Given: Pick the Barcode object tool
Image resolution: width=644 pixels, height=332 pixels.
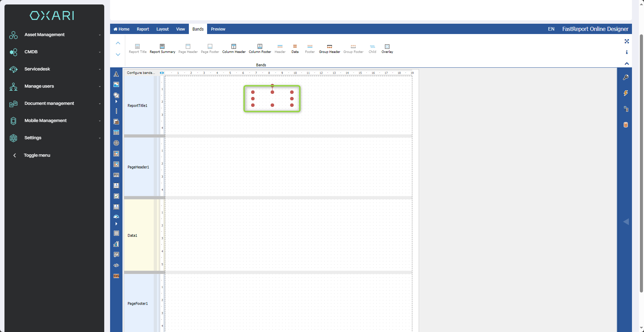Looking at the screenshot, I should [x=116, y=175].
